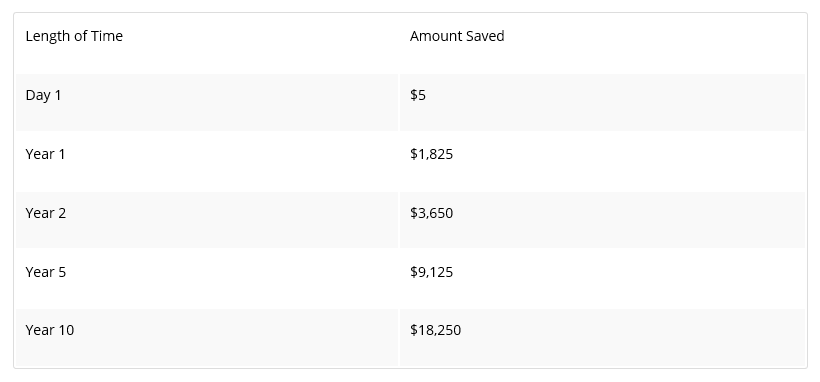The width and height of the screenshot is (820, 382).
Task: Click the word 'Time' in header
Action: tap(107, 36)
